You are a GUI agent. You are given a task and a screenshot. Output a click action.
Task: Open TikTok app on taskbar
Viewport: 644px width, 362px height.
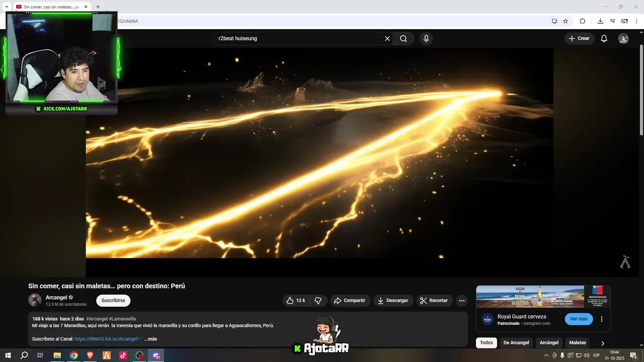[123, 355]
